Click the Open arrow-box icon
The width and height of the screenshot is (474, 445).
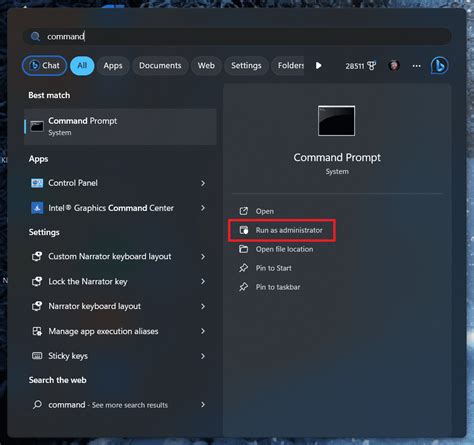coord(244,211)
